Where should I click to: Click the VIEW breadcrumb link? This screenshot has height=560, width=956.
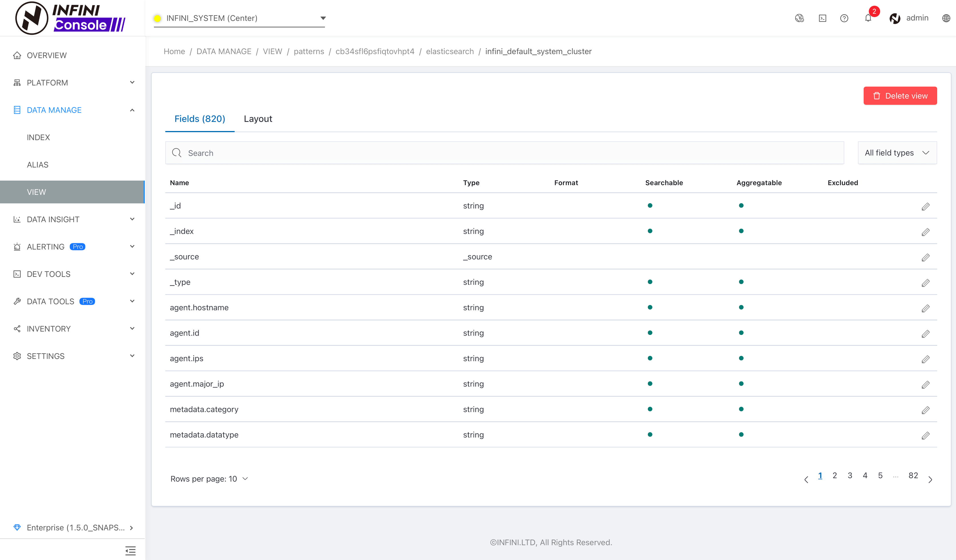point(272,52)
